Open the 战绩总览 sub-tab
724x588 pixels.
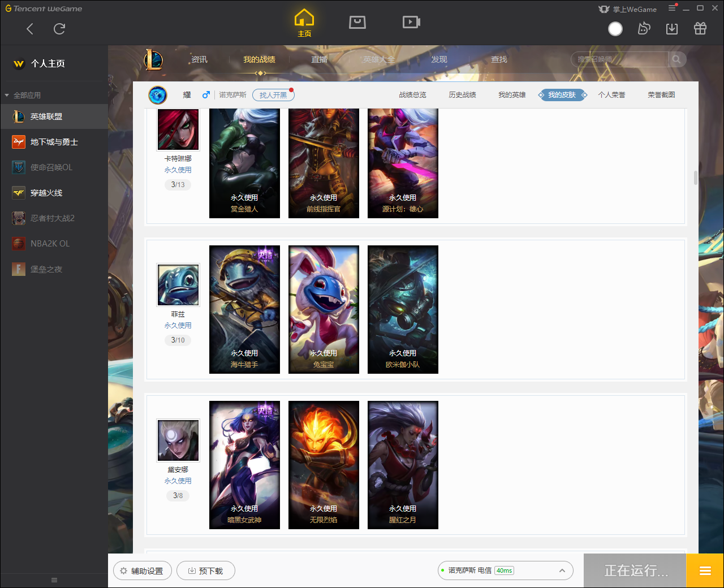(412, 95)
